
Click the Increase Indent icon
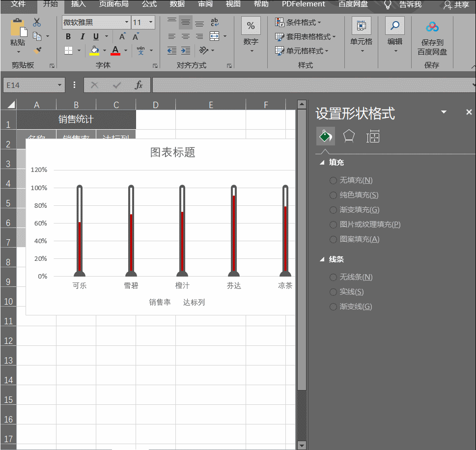pyautogui.click(x=186, y=51)
